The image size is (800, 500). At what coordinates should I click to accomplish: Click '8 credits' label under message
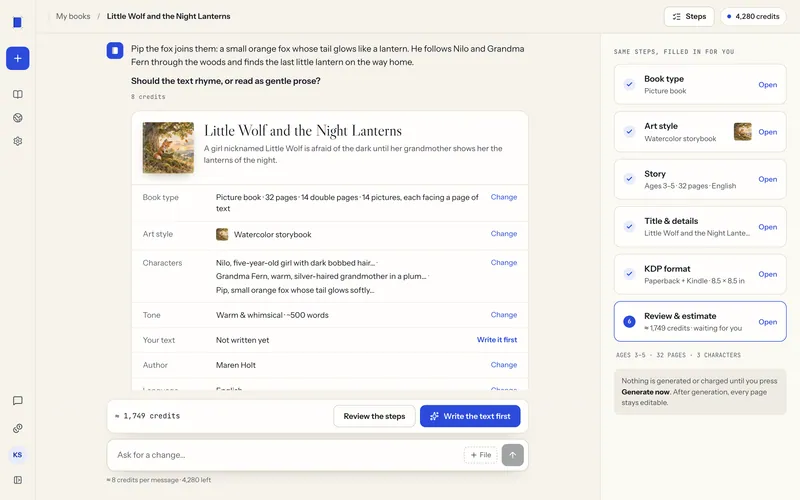coord(148,96)
